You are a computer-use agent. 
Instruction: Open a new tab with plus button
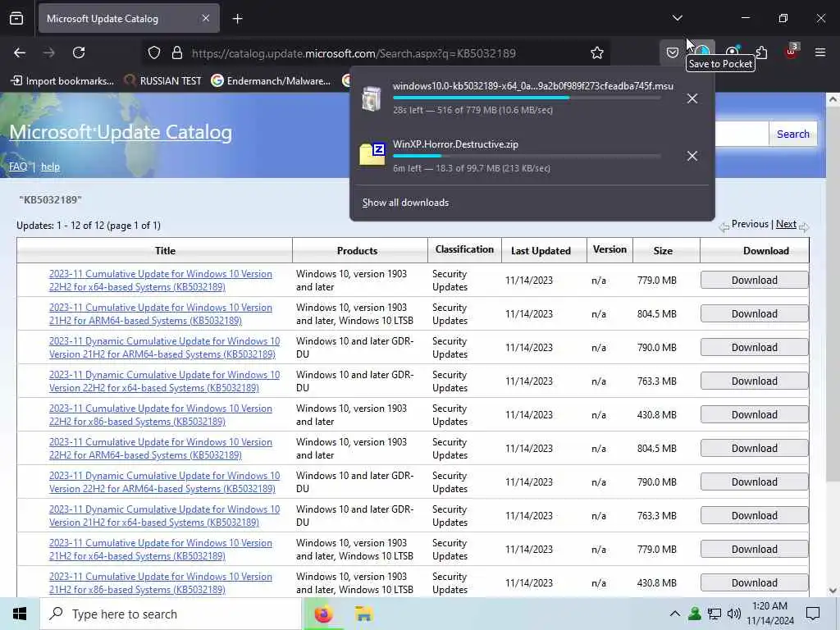(237, 19)
